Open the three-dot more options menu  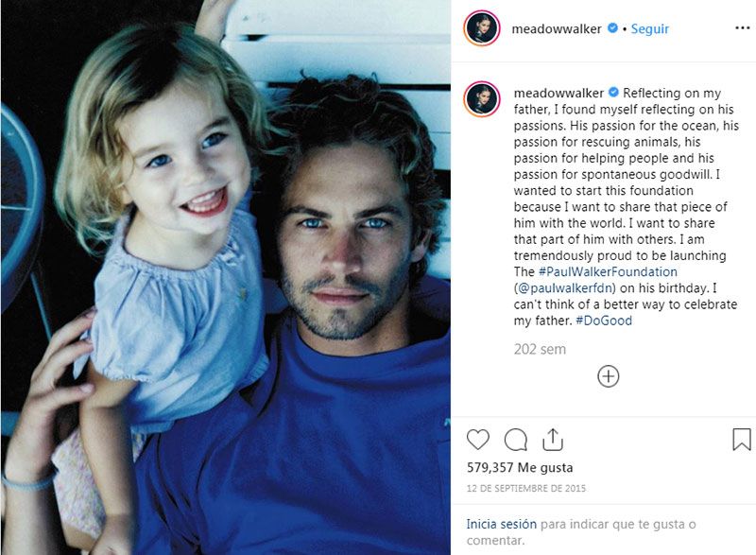click(743, 28)
